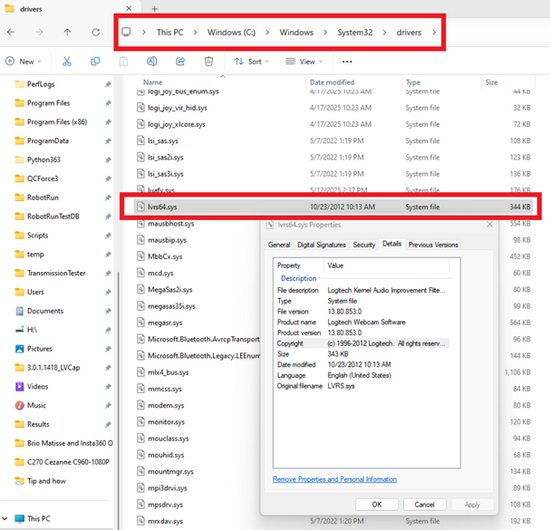
Task: Switch to the Previous Versions tab
Action: [x=433, y=244]
